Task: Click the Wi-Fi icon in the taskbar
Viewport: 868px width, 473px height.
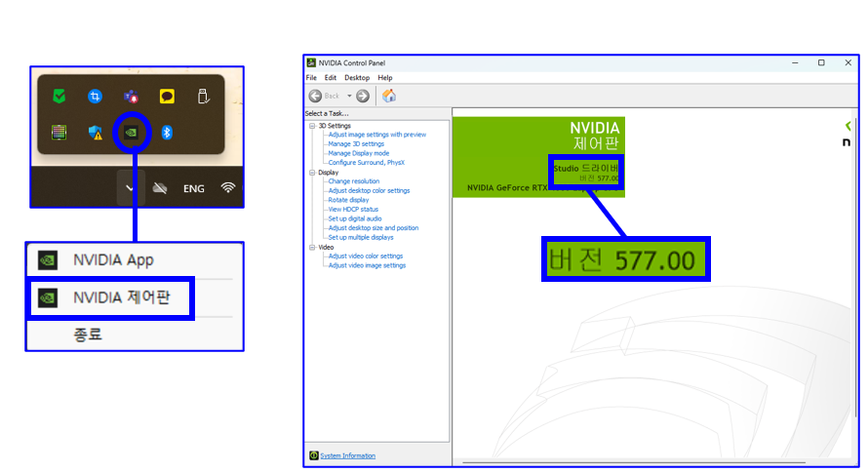Action: point(228,187)
